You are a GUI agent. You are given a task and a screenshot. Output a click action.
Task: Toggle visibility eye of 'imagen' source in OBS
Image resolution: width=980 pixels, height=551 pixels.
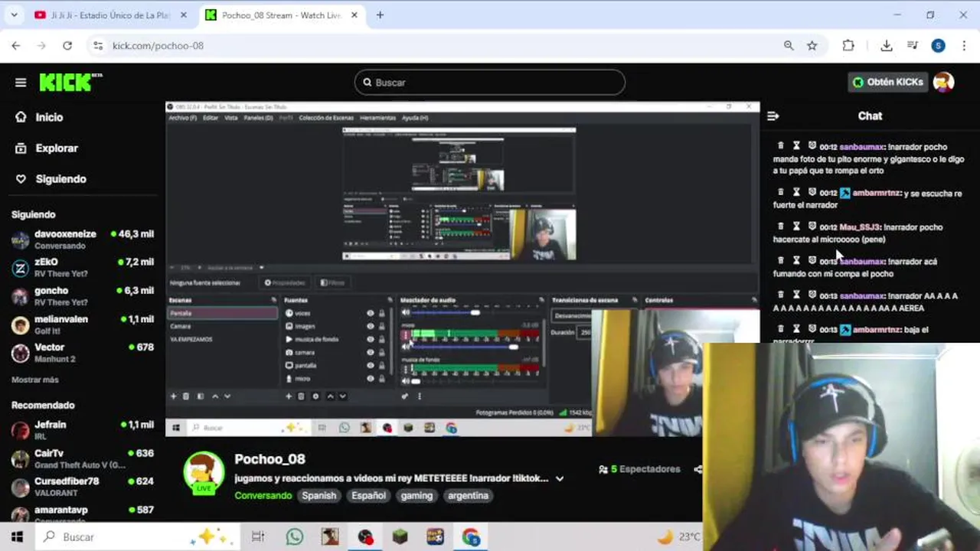pyautogui.click(x=371, y=326)
